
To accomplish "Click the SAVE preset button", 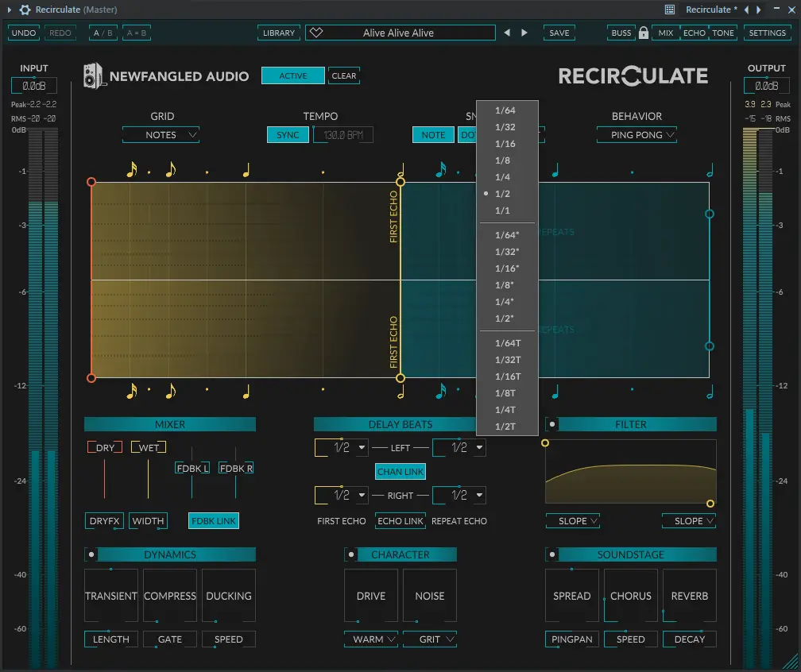I will (x=559, y=33).
